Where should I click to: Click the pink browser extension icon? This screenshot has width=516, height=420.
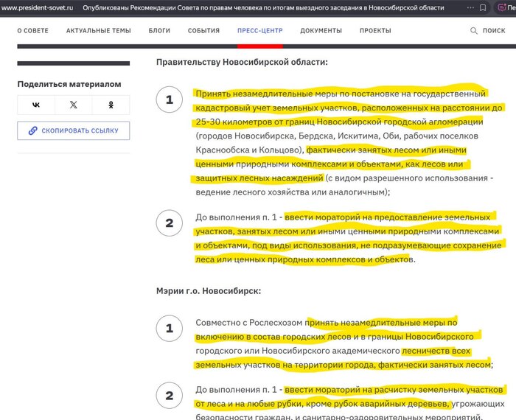coord(501,7)
